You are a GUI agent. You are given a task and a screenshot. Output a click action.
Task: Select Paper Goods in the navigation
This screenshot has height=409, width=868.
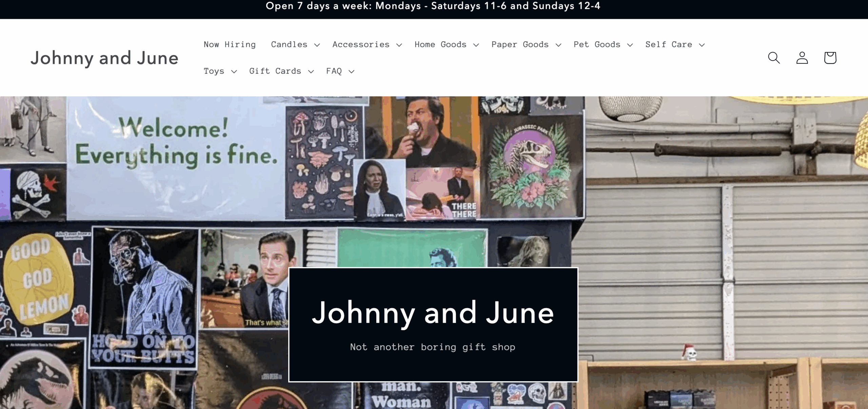point(520,44)
